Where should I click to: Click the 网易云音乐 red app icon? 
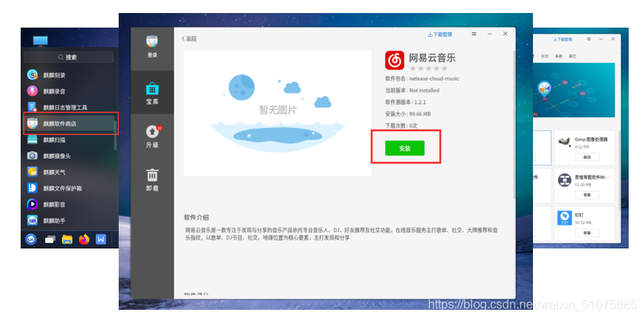click(x=394, y=60)
